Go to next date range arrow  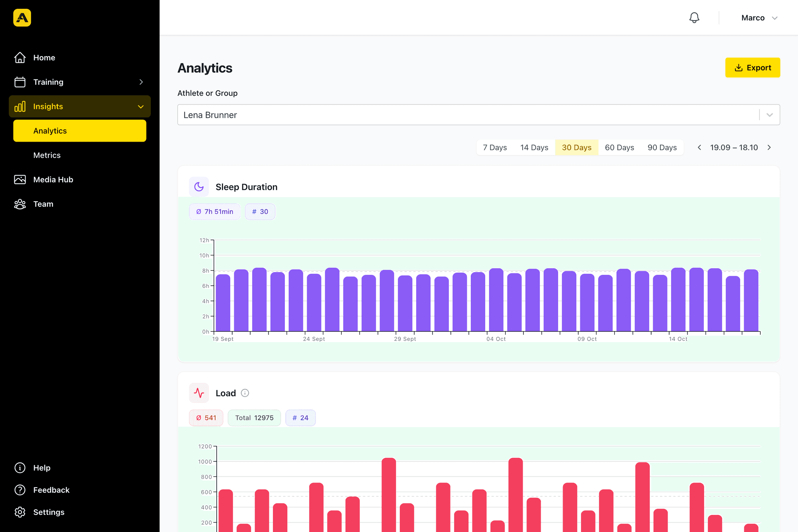769,147
